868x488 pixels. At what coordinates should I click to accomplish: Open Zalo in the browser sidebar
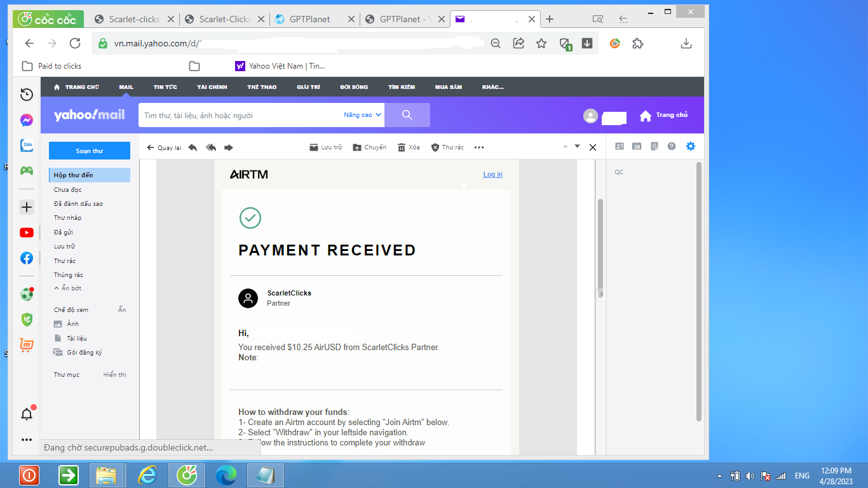27,146
